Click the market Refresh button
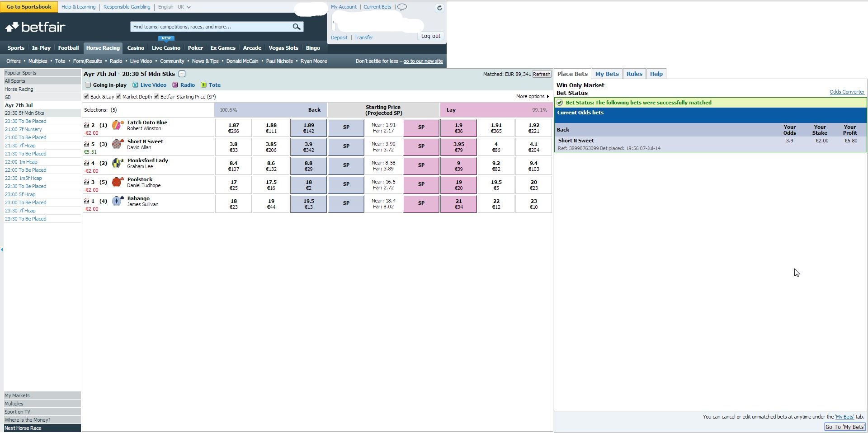 tap(542, 74)
